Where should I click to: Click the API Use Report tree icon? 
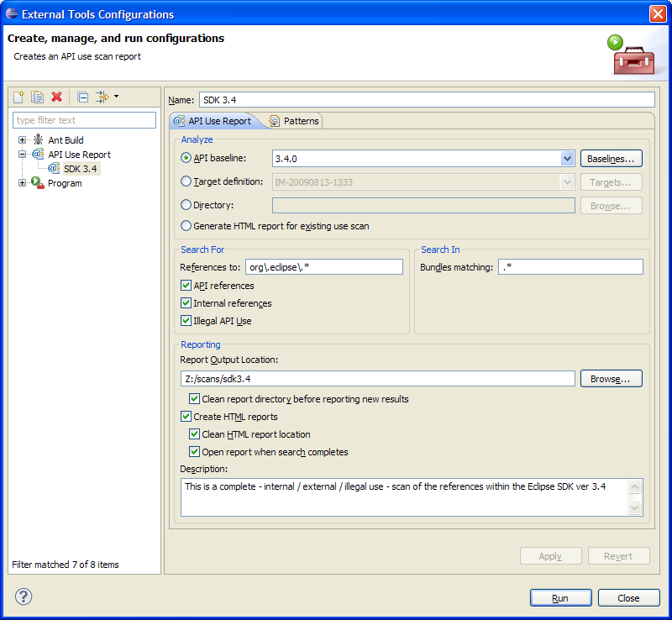(x=38, y=155)
